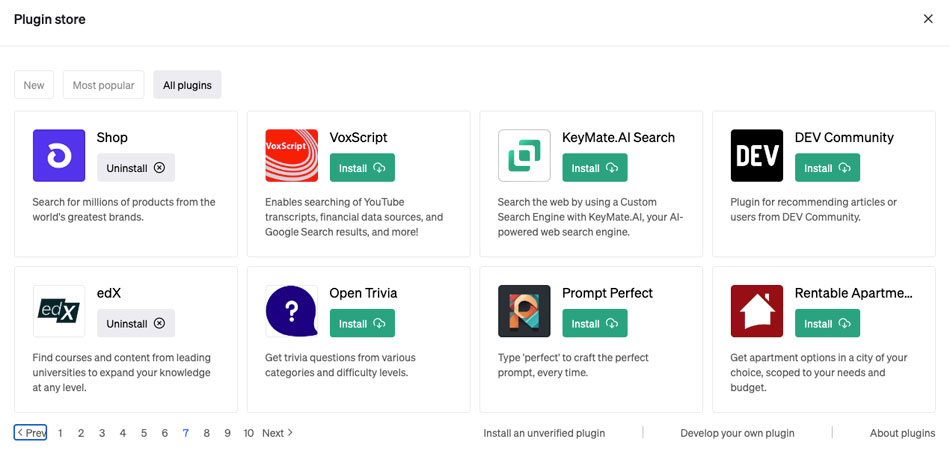Click the Shop description about millions of products
950x451 pixels.
click(124, 209)
